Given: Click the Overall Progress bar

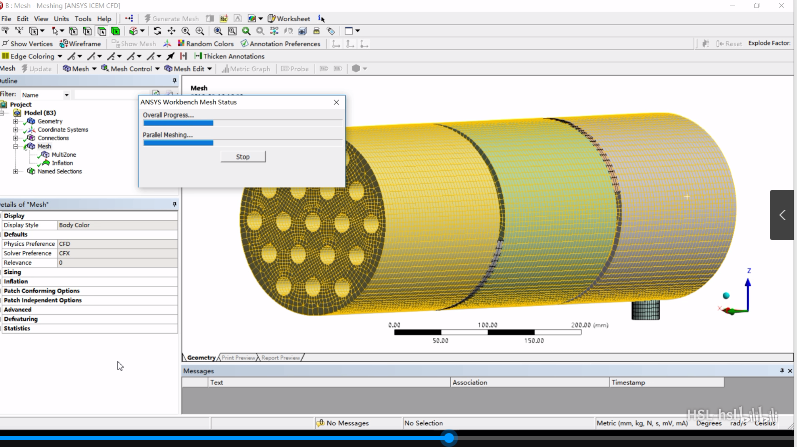Looking at the screenshot, I should point(242,123).
